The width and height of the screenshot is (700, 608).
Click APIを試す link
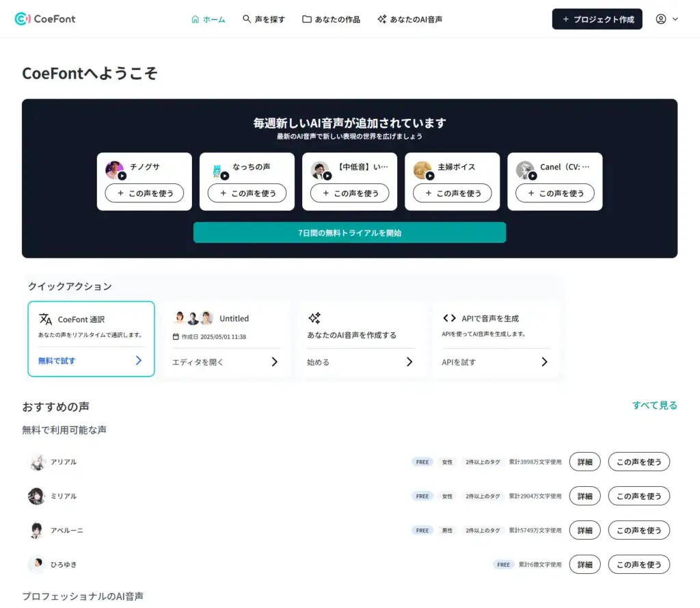pos(459,362)
